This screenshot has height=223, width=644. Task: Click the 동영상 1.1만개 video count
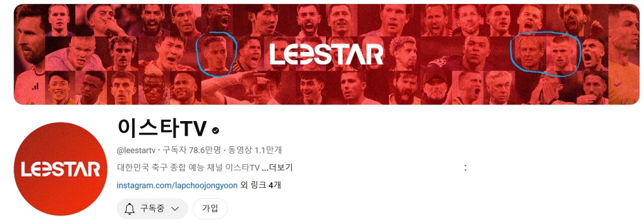pyautogui.click(x=255, y=150)
